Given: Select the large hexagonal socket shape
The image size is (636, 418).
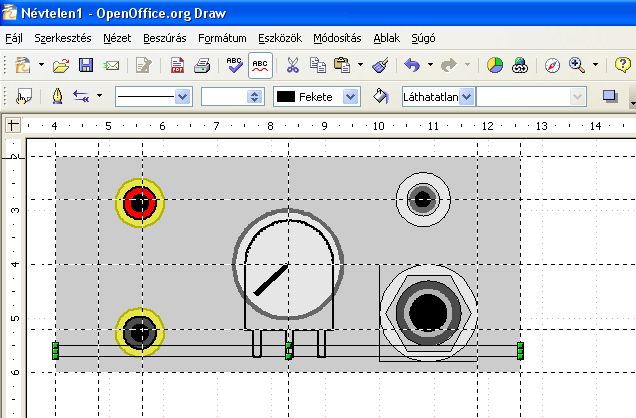Looking at the screenshot, I should tap(428, 313).
